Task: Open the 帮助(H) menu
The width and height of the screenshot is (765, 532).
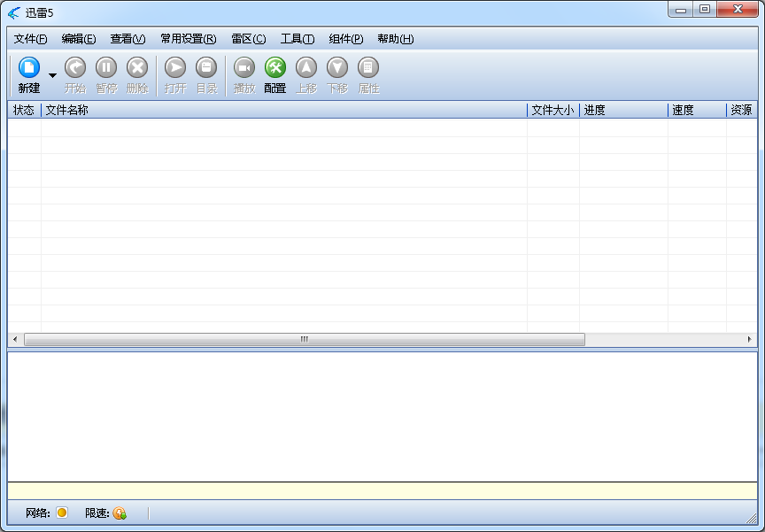Action: click(x=395, y=39)
